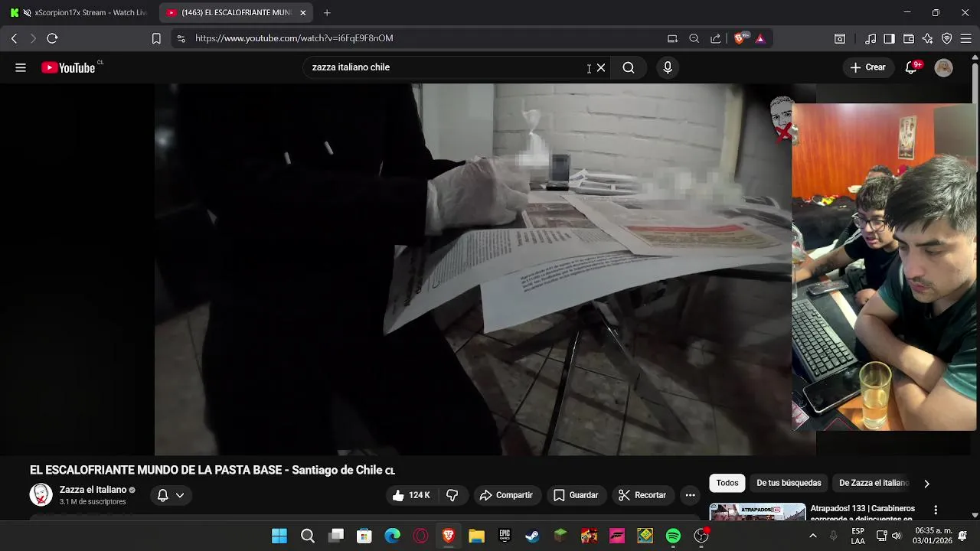Open YouTube notifications bell
The width and height of the screenshot is (980, 551).
pyautogui.click(x=911, y=67)
